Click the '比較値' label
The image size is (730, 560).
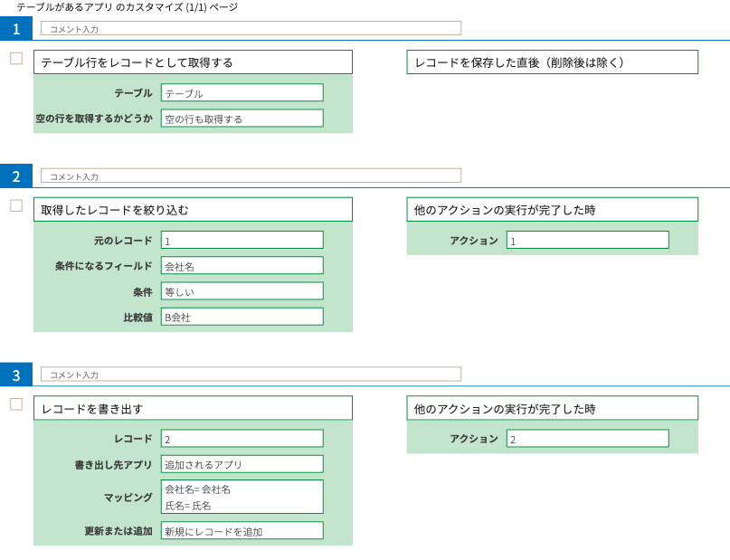[137, 318]
